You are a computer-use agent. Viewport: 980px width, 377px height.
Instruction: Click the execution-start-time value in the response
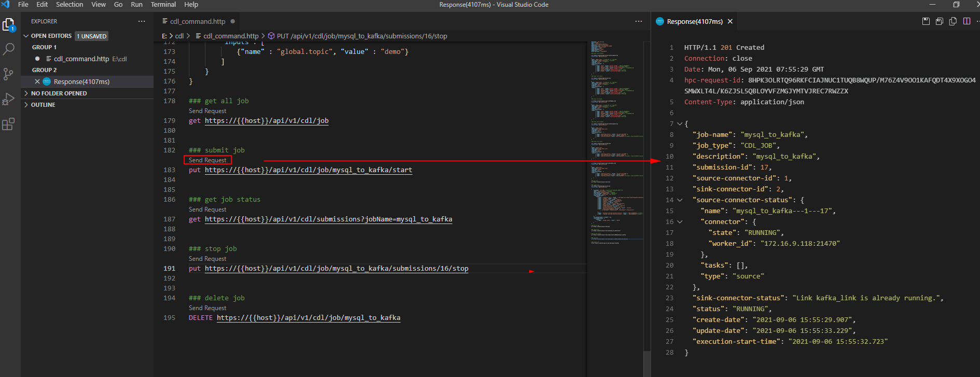[x=838, y=342]
